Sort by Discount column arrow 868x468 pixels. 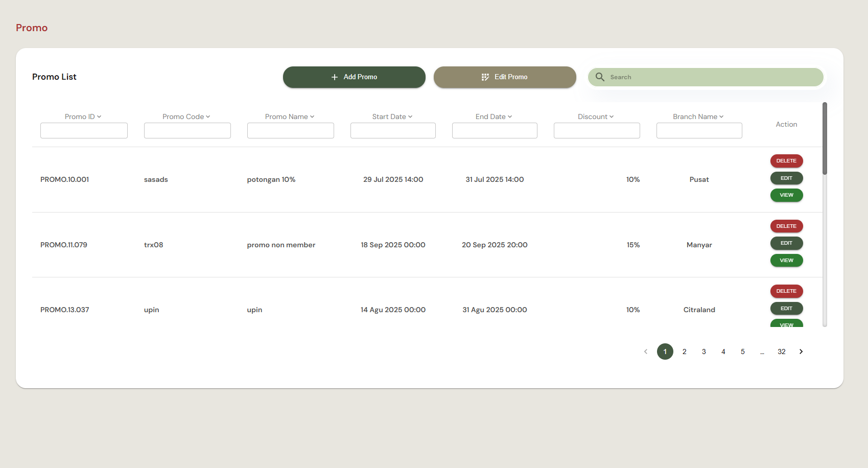click(x=612, y=117)
